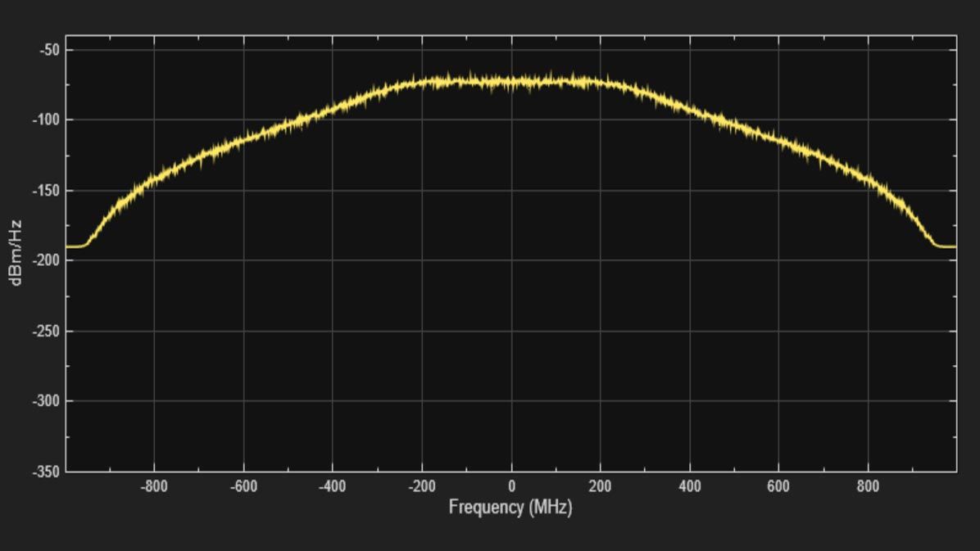Click the -50 y-axis tick label
The width and height of the screenshot is (980, 551).
(x=48, y=50)
